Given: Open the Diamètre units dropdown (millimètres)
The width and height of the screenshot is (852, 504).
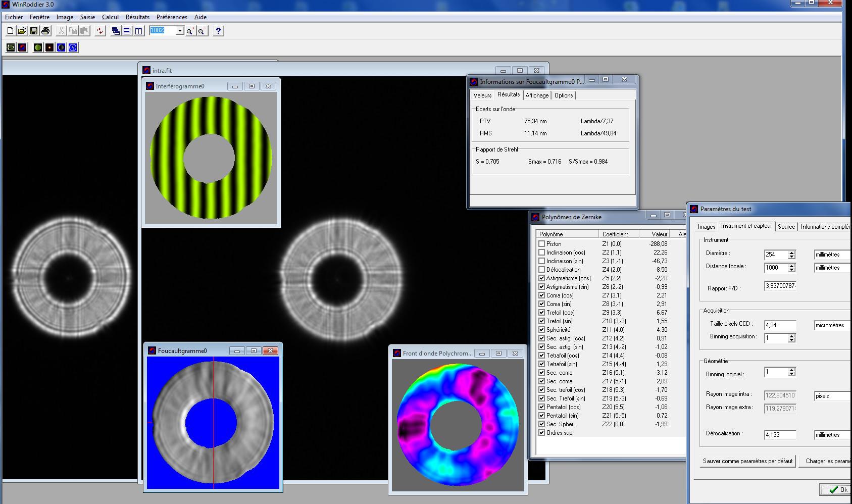Looking at the screenshot, I should (833, 255).
